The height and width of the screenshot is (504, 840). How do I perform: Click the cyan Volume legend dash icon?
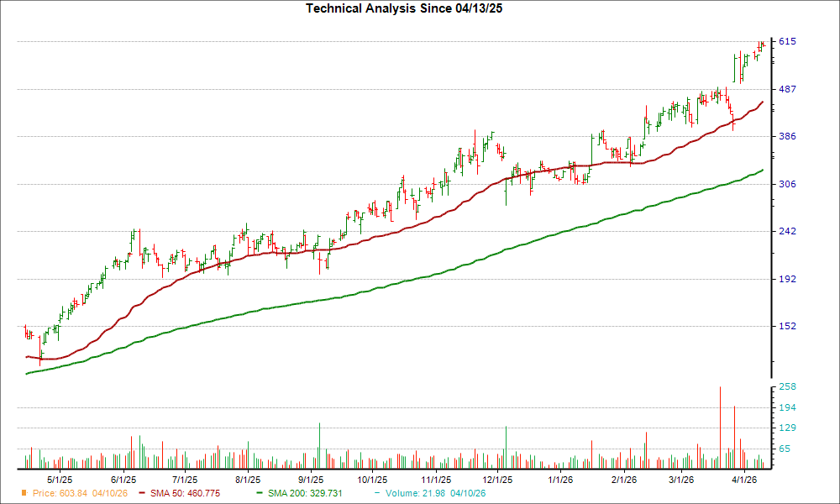(x=378, y=494)
